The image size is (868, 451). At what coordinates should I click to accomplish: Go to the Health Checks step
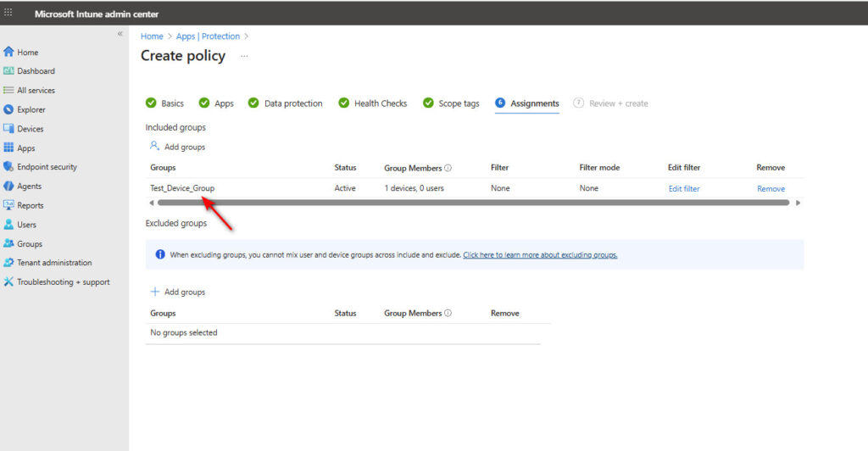pyautogui.click(x=380, y=103)
